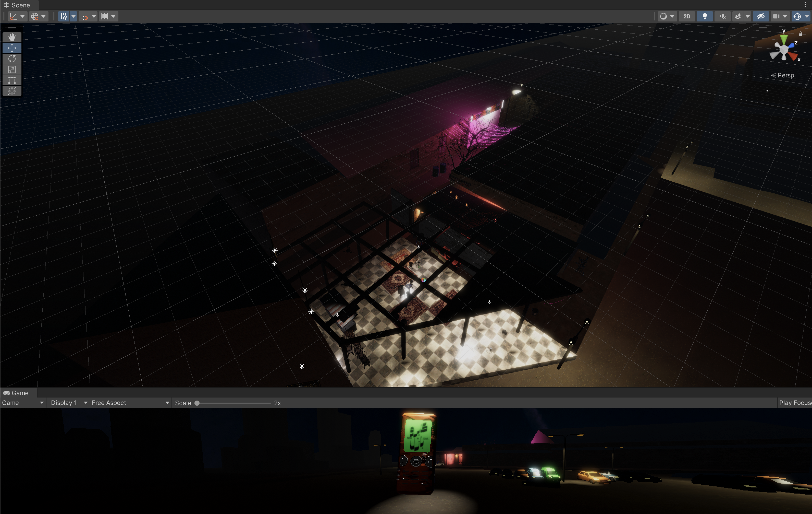Click the grid snapping magnet icon
Image resolution: width=812 pixels, height=514 pixels.
(84, 16)
